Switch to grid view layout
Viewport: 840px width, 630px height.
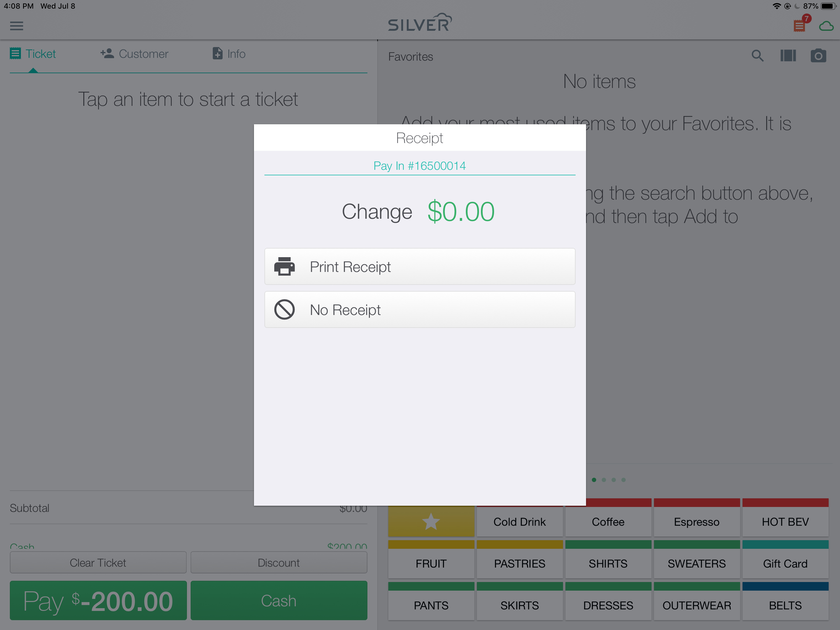788,56
